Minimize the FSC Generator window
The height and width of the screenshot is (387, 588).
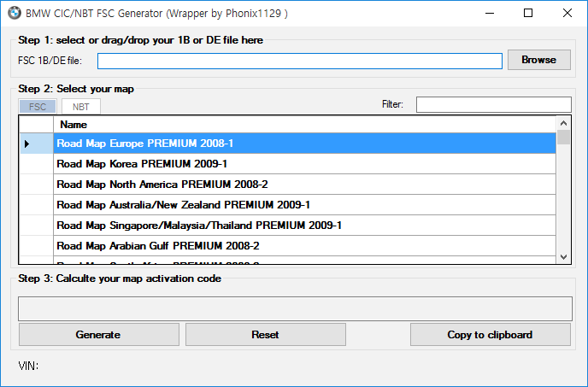490,13
